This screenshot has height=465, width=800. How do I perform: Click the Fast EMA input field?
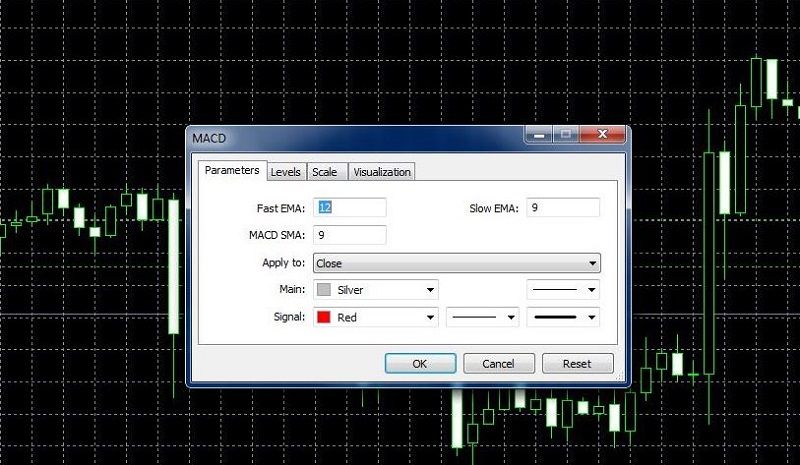[350, 208]
